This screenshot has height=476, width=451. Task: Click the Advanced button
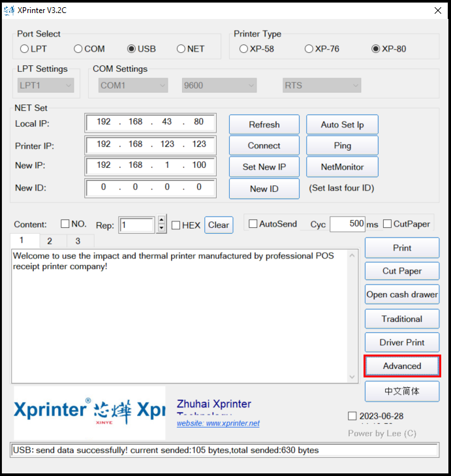[401, 366]
